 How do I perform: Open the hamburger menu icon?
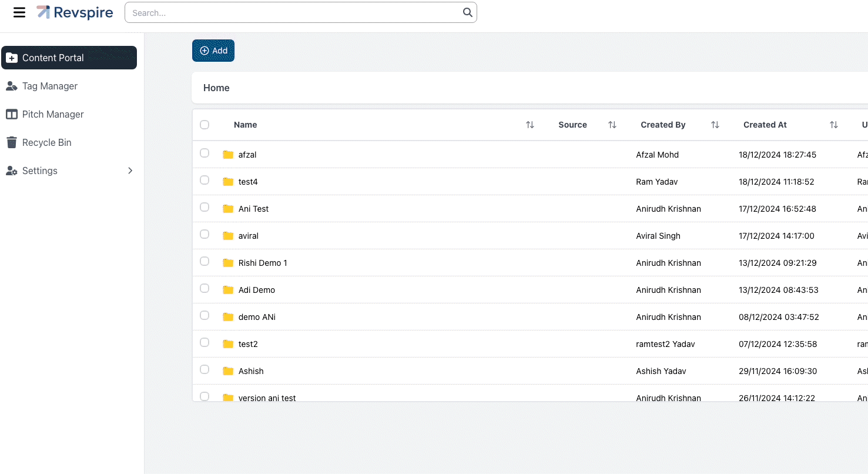pyautogui.click(x=19, y=12)
